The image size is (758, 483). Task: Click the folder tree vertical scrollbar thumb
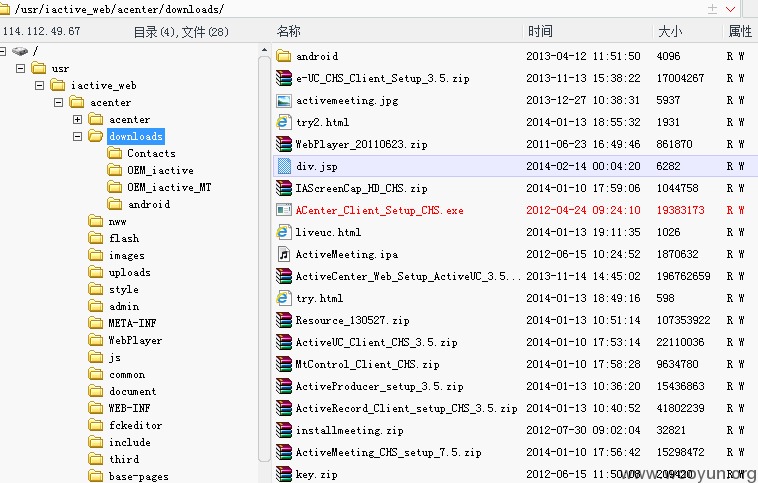tap(264, 259)
